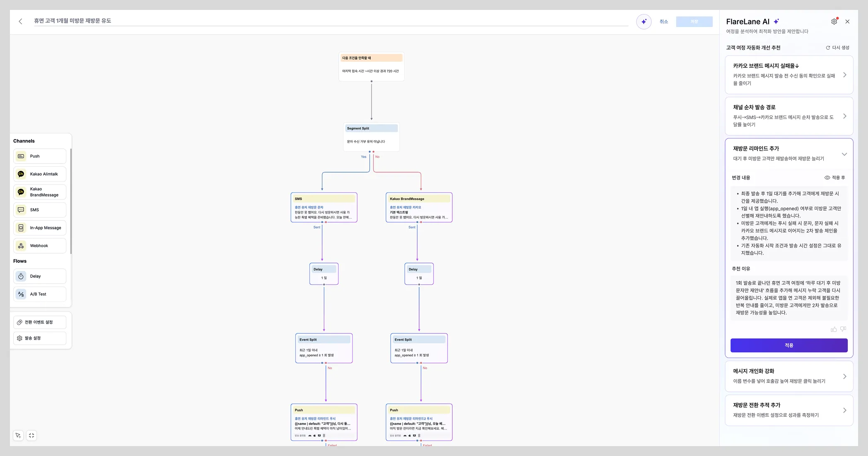
Task: Close the FlareLane AI panel
Action: [847, 22]
